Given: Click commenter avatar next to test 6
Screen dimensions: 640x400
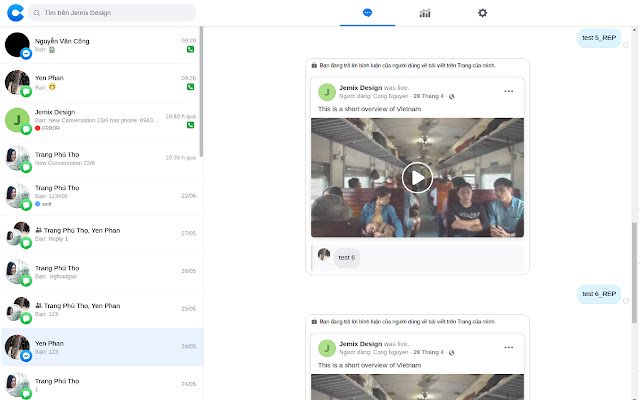Looking at the screenshot, I should (x=324, y=254).
